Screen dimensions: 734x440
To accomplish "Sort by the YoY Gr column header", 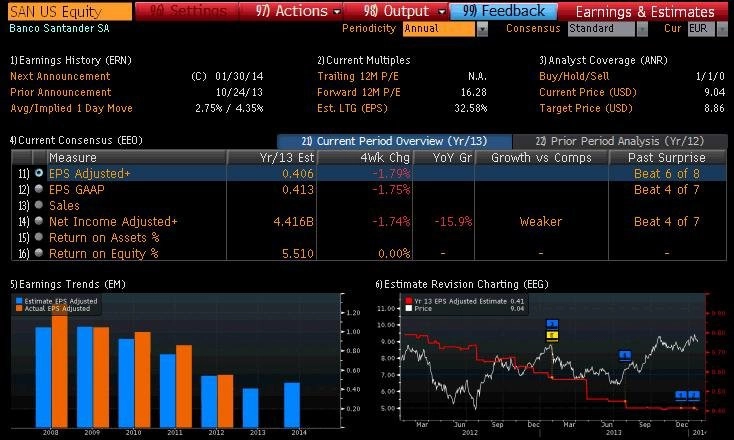I will [444, 157].
